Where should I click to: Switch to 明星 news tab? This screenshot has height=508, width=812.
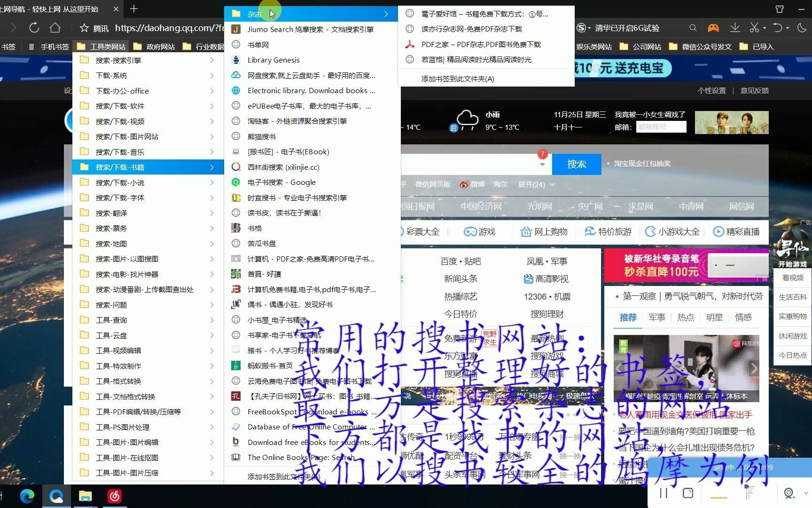(714, 317)
